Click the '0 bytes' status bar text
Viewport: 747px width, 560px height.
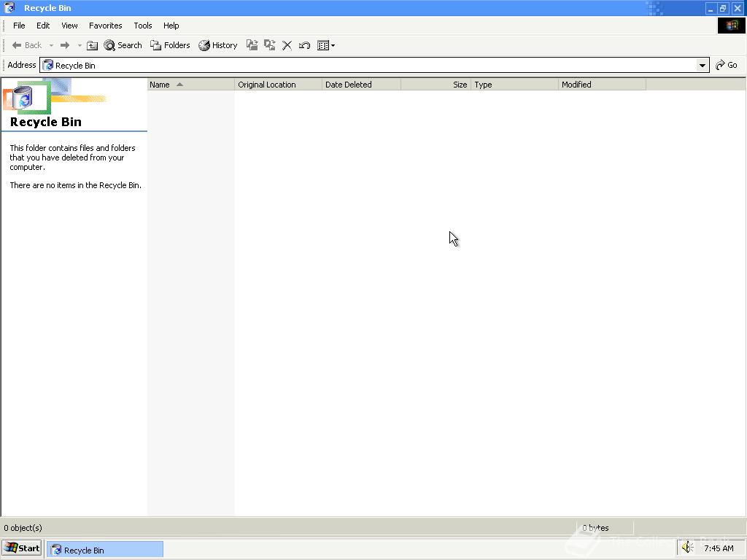click(595, 528)
